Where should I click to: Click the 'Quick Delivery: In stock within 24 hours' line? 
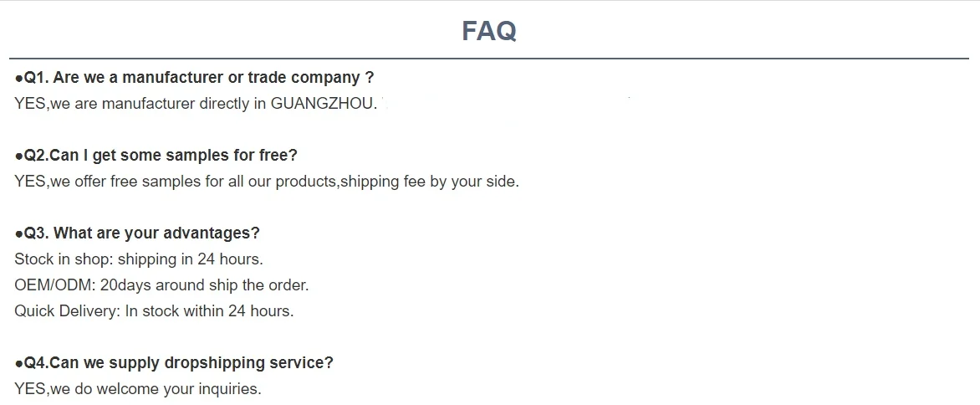[154, 311]
